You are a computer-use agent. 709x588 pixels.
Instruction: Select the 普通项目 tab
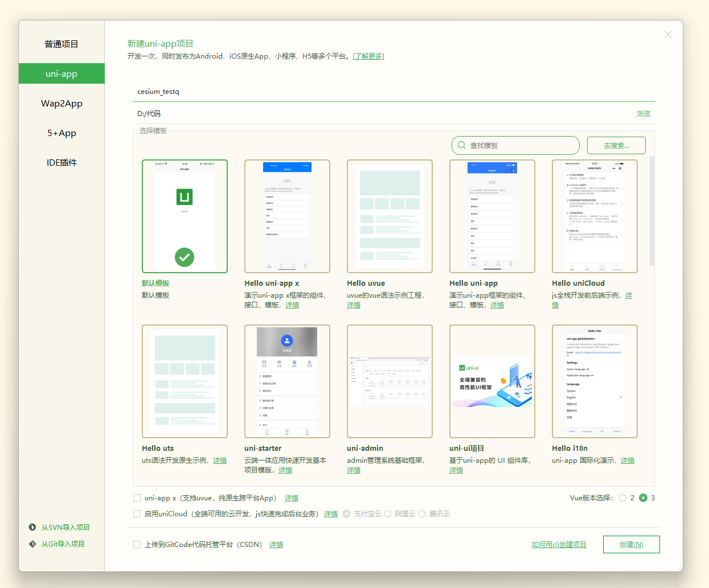(62, 44)
